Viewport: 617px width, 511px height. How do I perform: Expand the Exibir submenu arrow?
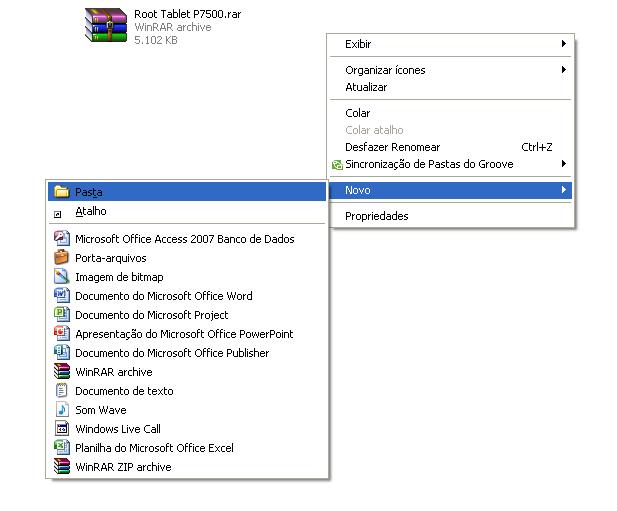(x=563, y=43)
